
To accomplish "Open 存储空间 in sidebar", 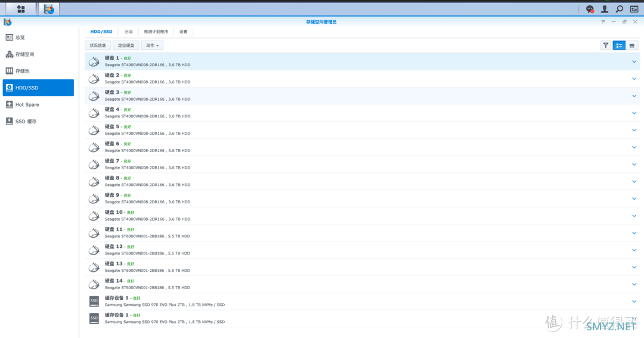I will (38, 54).
